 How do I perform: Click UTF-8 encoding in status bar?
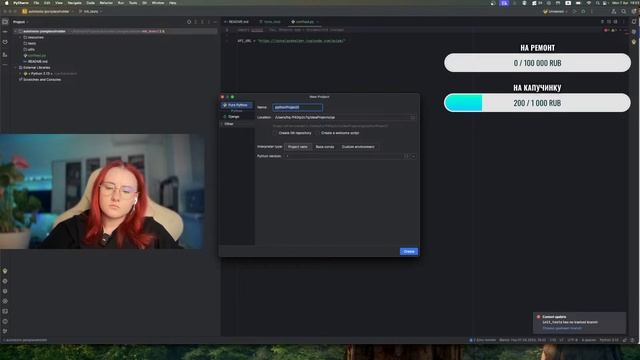click(573, 340)
